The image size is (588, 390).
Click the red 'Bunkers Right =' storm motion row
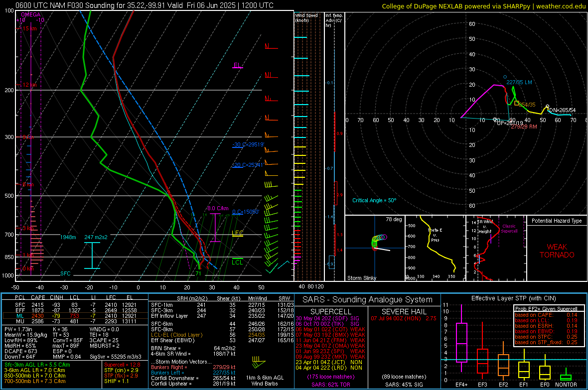click(193, 368)
